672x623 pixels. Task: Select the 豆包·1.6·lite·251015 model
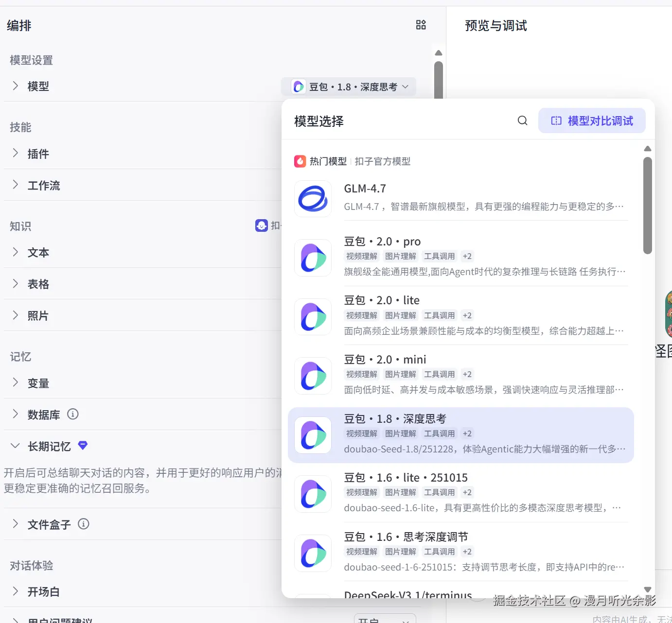coord(461,494)
